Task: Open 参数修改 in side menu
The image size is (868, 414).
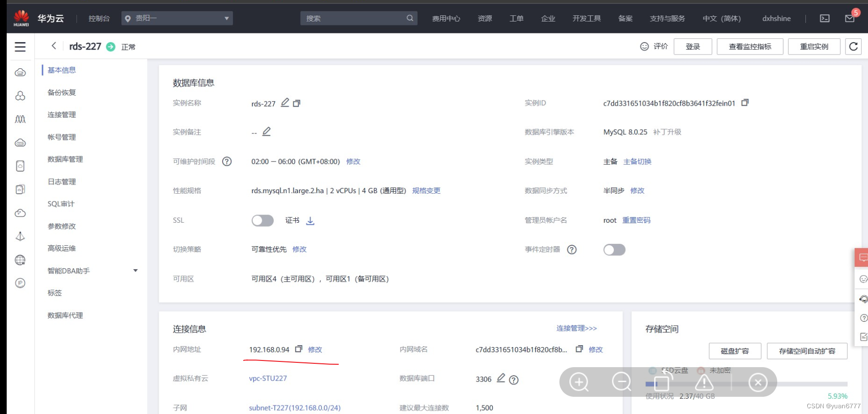Action: [x=62, y=226]
